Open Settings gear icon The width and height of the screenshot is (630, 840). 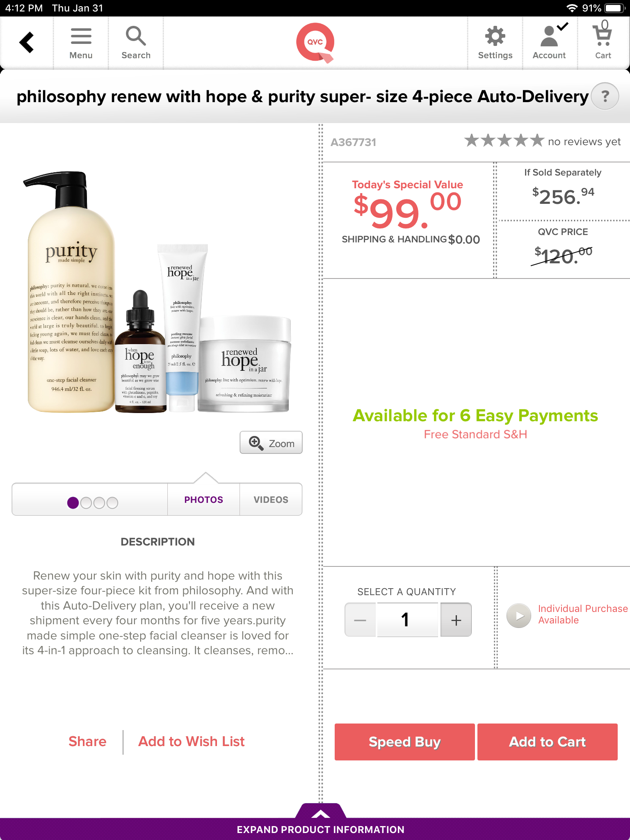pos(495,43)
